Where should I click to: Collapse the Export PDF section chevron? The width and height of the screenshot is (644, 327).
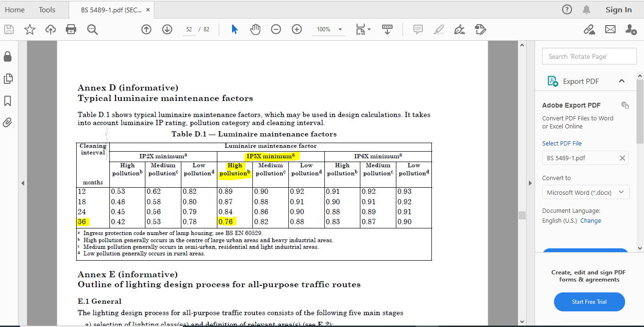622,81
